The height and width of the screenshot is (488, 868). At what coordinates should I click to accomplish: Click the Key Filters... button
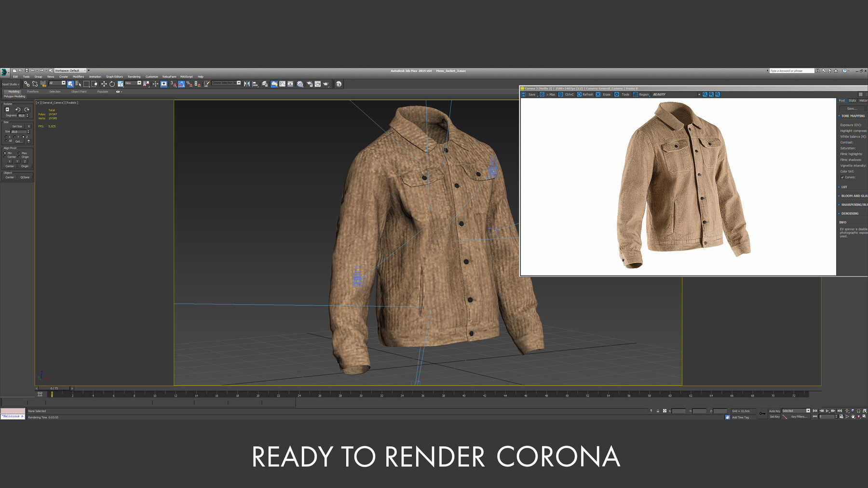coord(799,417)
